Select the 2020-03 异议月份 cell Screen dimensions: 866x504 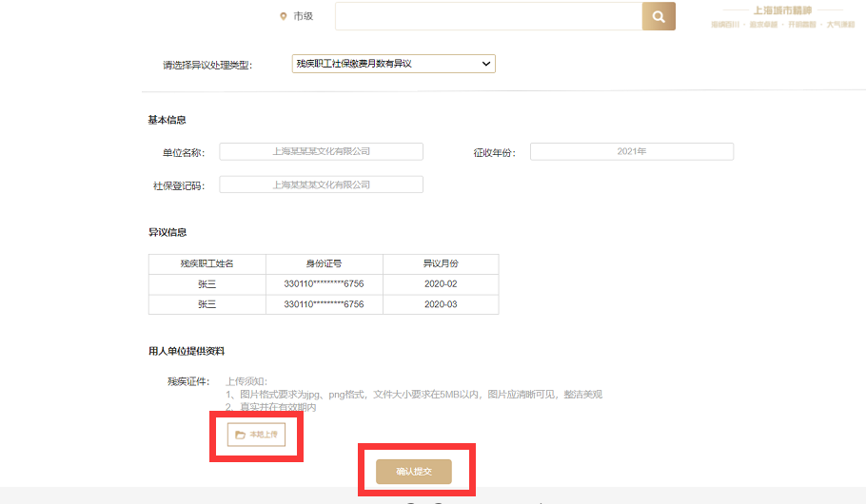(440, 304)
